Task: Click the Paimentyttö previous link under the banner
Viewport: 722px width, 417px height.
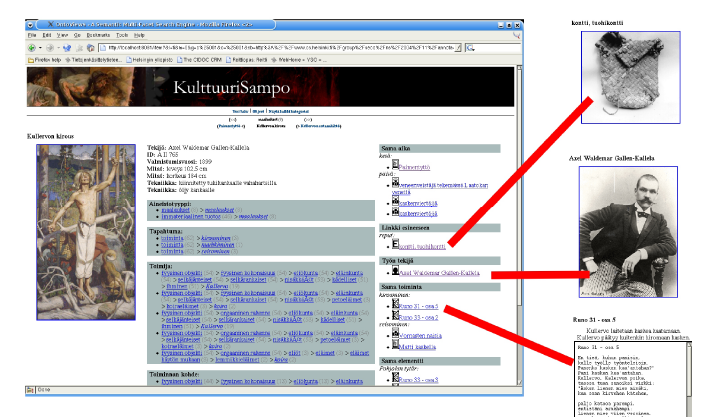Action: coord(229,126)
